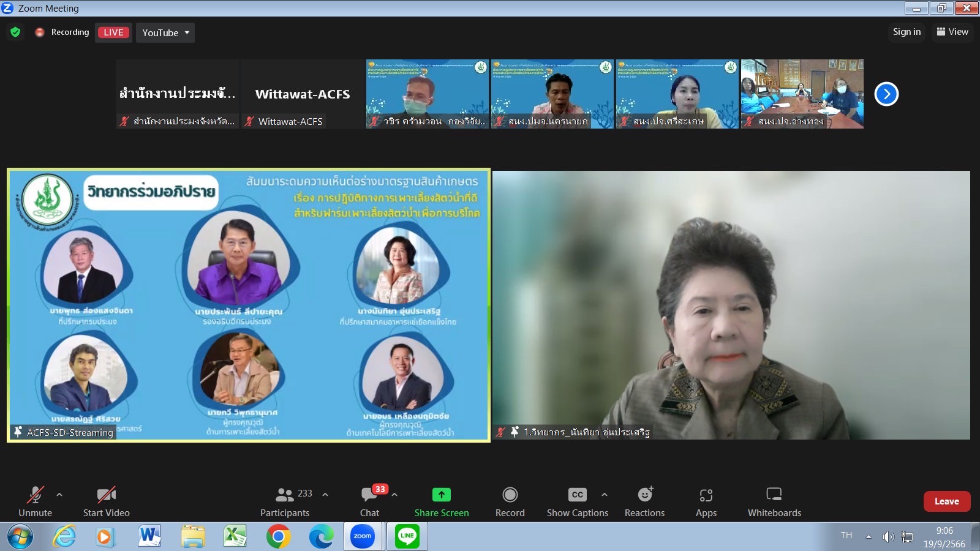
Task: Select the สำนักงานประมงจังหวัด participant tile
Action: (x=178, y=94)
